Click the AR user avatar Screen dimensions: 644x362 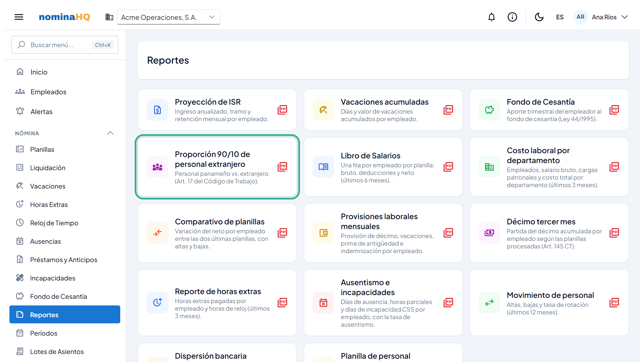580,17
